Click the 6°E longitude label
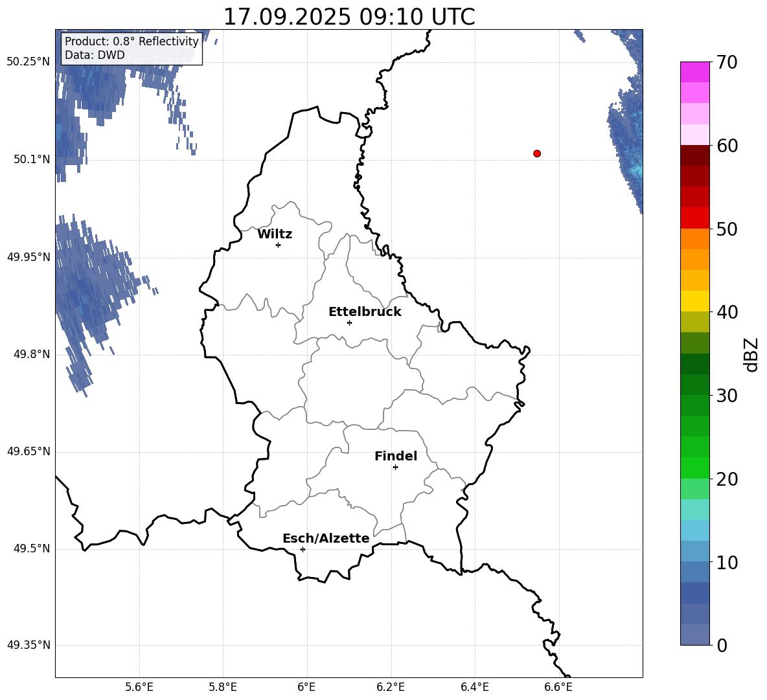This screenshot has height=700, width=767. (x=306, y=687)
